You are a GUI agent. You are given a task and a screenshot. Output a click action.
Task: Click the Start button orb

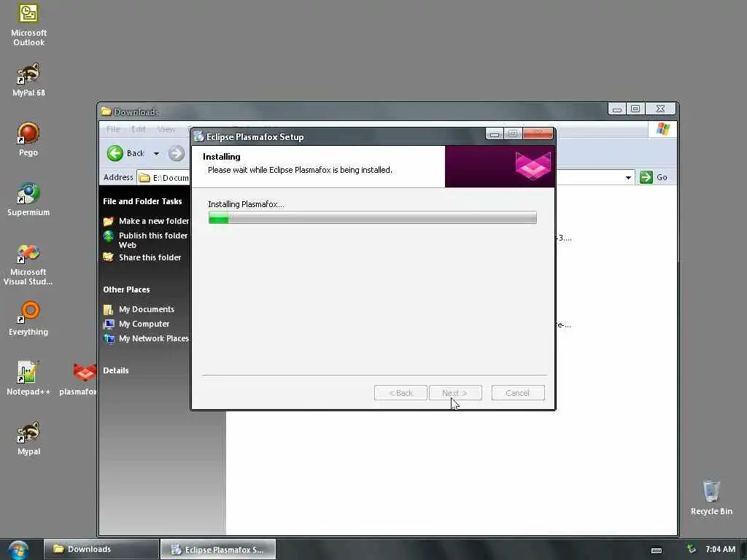click(x=18, y=550)
